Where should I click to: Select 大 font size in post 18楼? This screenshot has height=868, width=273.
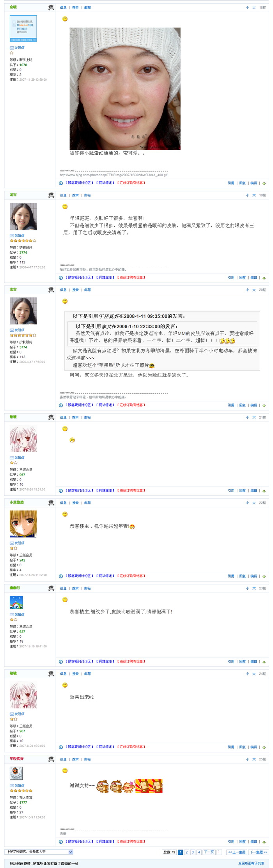pos(254,8)
